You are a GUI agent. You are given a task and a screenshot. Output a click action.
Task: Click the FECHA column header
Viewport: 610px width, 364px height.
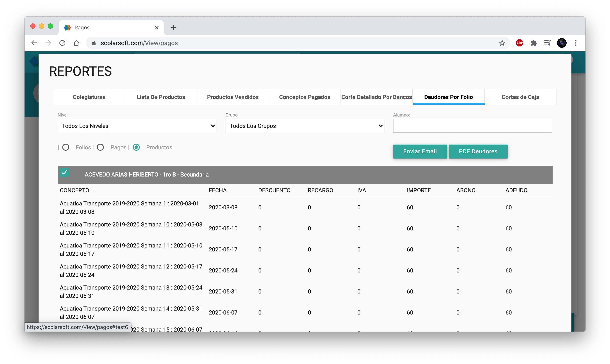tap(217, 190)
